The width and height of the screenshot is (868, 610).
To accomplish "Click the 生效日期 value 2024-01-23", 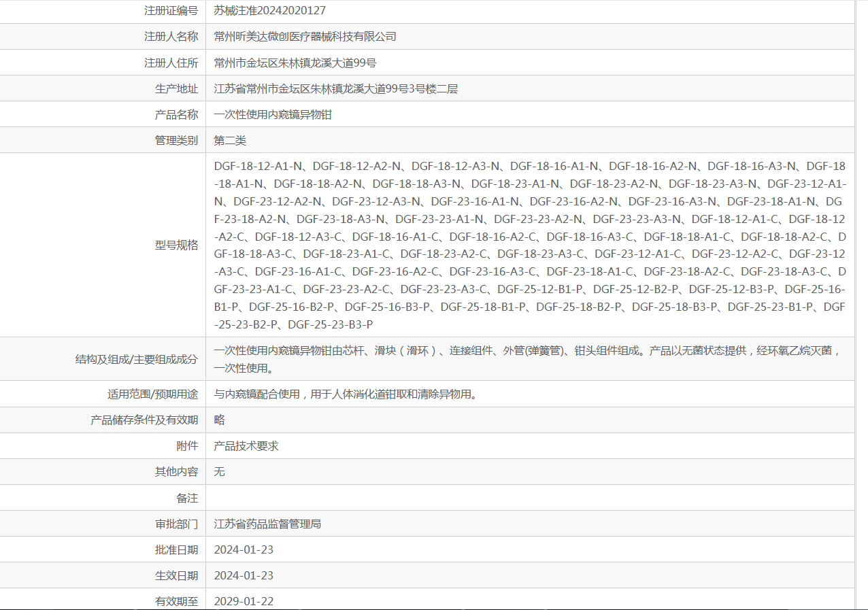I will 244,575.
